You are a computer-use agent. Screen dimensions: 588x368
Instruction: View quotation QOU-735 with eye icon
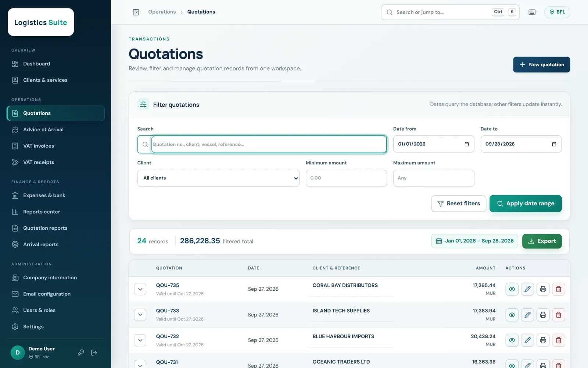point(512,289)
